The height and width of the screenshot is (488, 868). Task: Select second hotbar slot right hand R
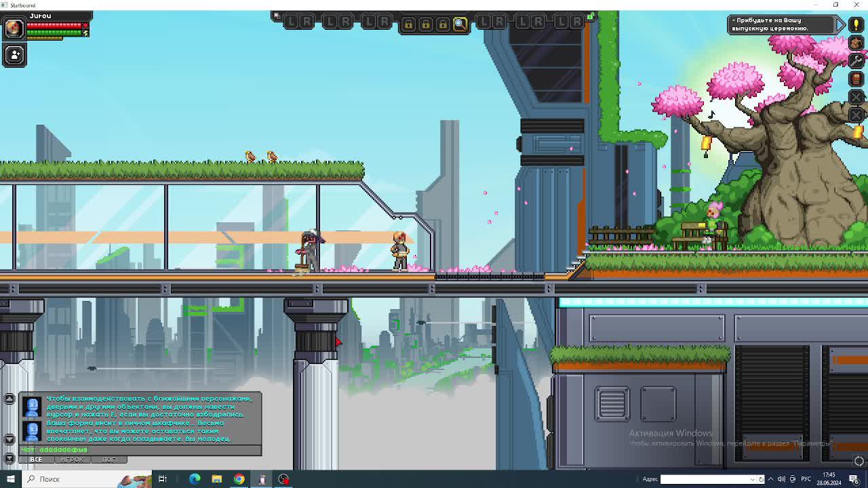(x=345, y=22)
